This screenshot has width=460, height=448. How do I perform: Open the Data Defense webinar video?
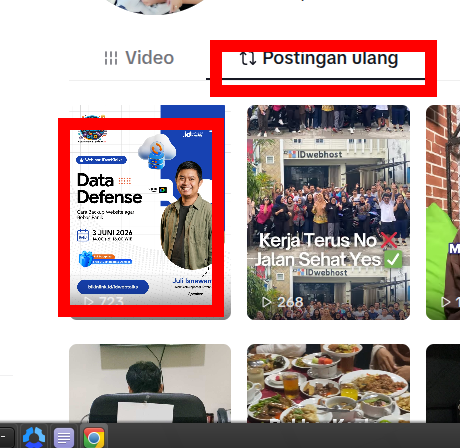click(x=150, y=212)
